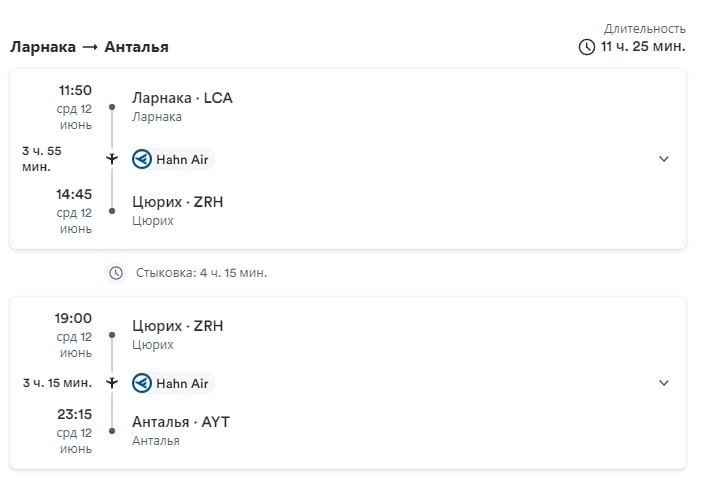Click Hahn Air logo in second flight card
The image size is (704, 481).
tap(142, 383)
